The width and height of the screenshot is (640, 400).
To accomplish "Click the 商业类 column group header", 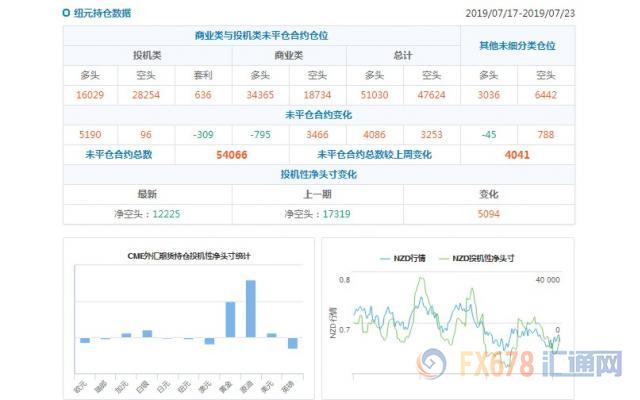I will (289, 55).
